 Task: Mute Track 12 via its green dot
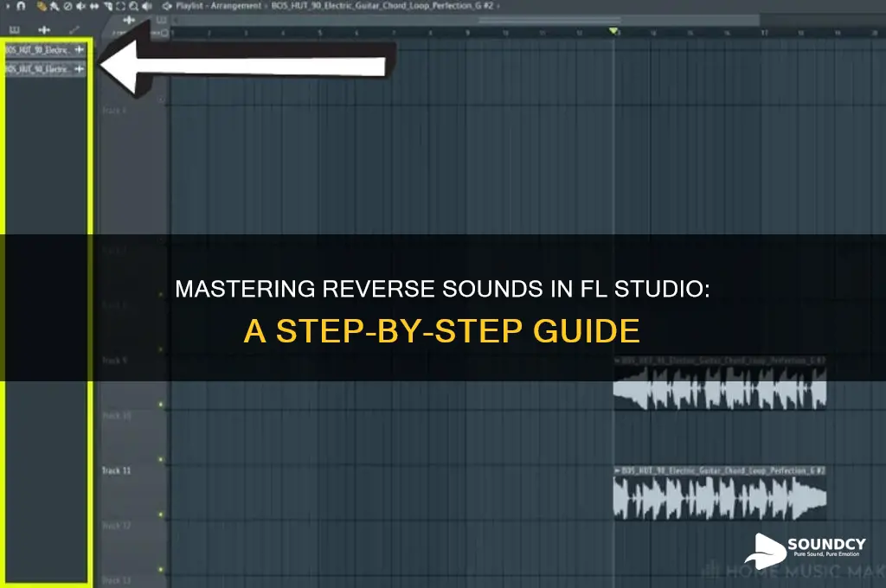point(160,514)
